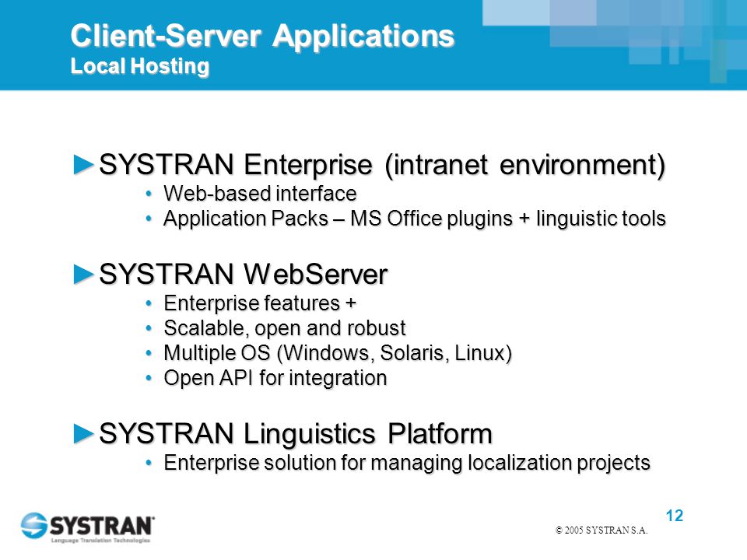Select the 'SYSTRAN WebServer' heading
Image resolution: width=747 pixels, height=560 pixels.
click(x=243, y=275)
